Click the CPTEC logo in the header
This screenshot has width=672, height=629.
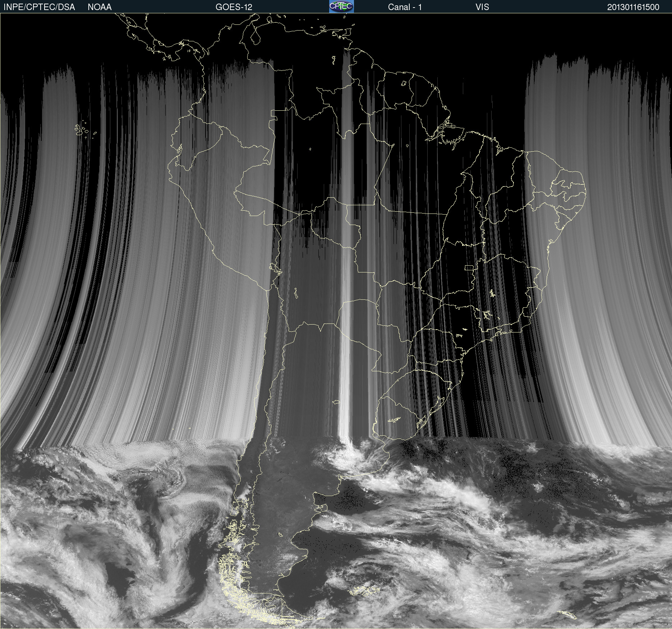pos(341,6)
